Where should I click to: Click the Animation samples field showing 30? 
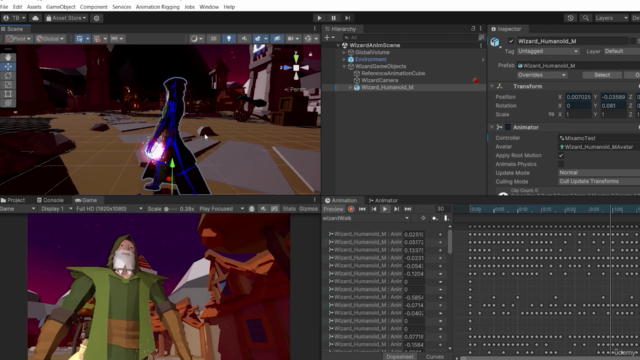pos(442,209)
